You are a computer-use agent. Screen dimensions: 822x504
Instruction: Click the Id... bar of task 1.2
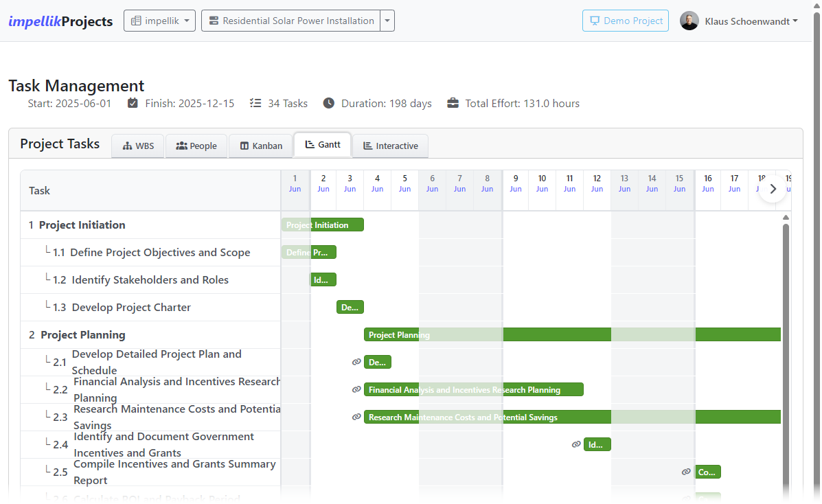click(323, 280)
